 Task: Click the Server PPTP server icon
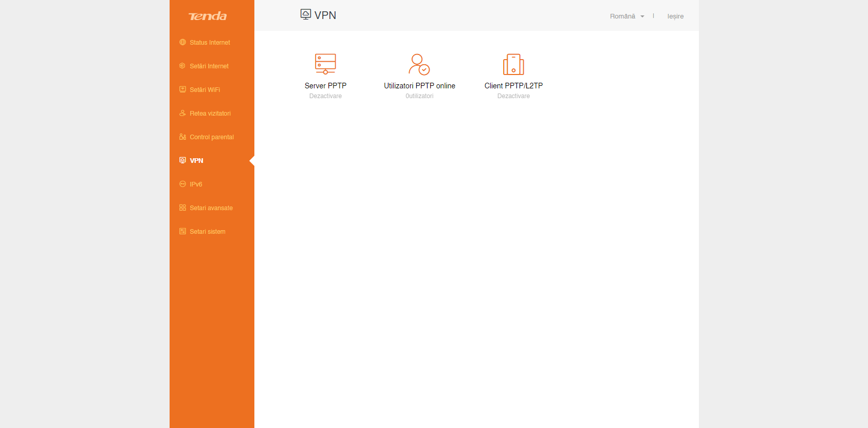coord(325,64)
